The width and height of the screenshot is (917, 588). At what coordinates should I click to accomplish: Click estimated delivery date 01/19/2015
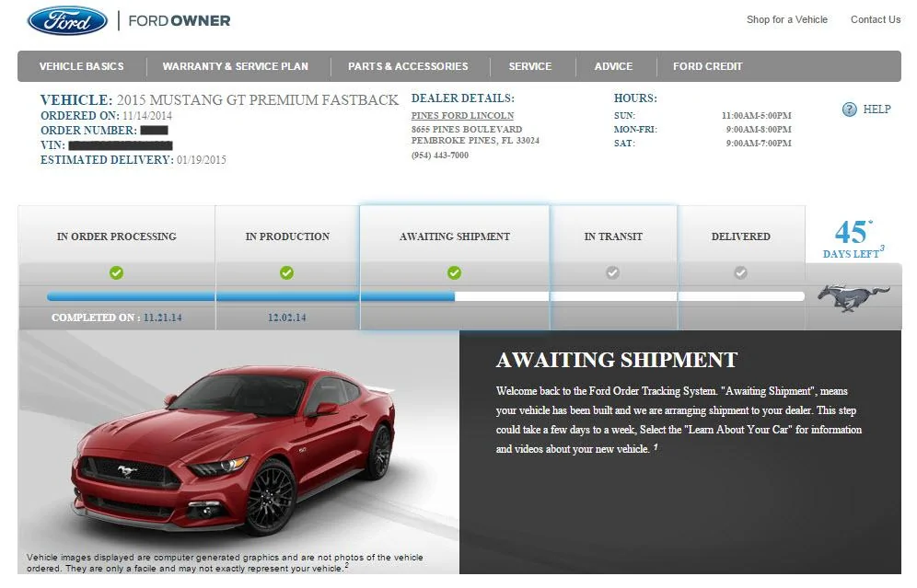[202, 160]
